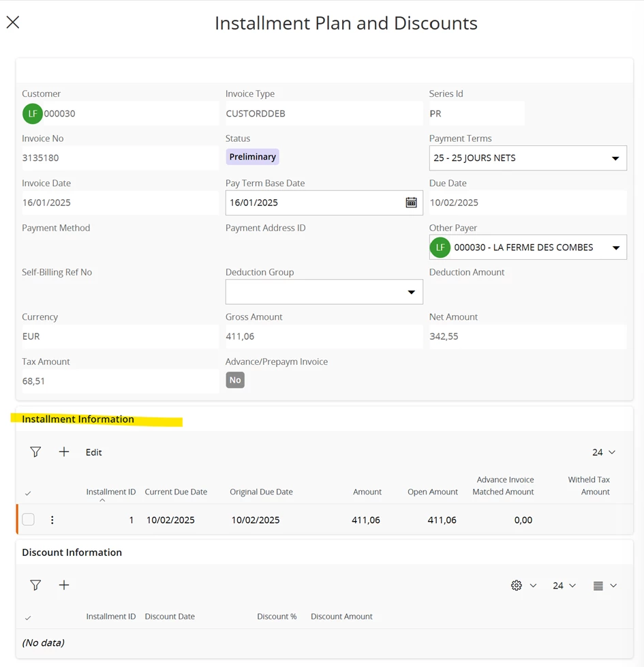The width and height of the screenshot is (644, 667).
Task: Select the checkbox for installment row 1
Action: 29,520
